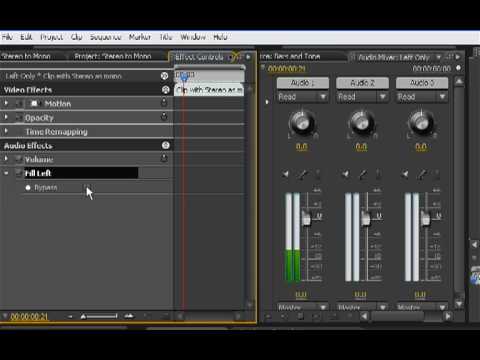
Task: Click the Audio 2 volume fader
Action: click(x=366, y=218)
